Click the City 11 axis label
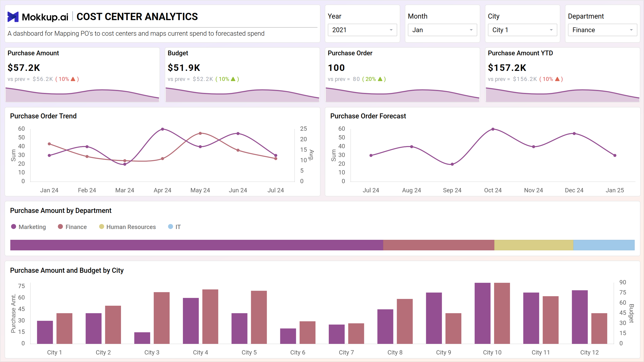 click(541, 352)
